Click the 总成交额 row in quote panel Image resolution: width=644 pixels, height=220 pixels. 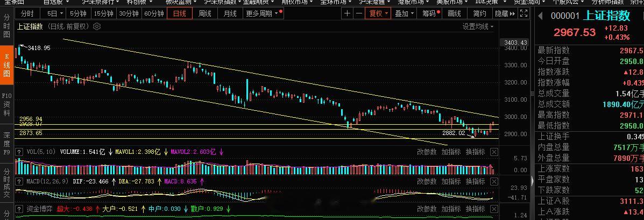(x=589, y=104)
